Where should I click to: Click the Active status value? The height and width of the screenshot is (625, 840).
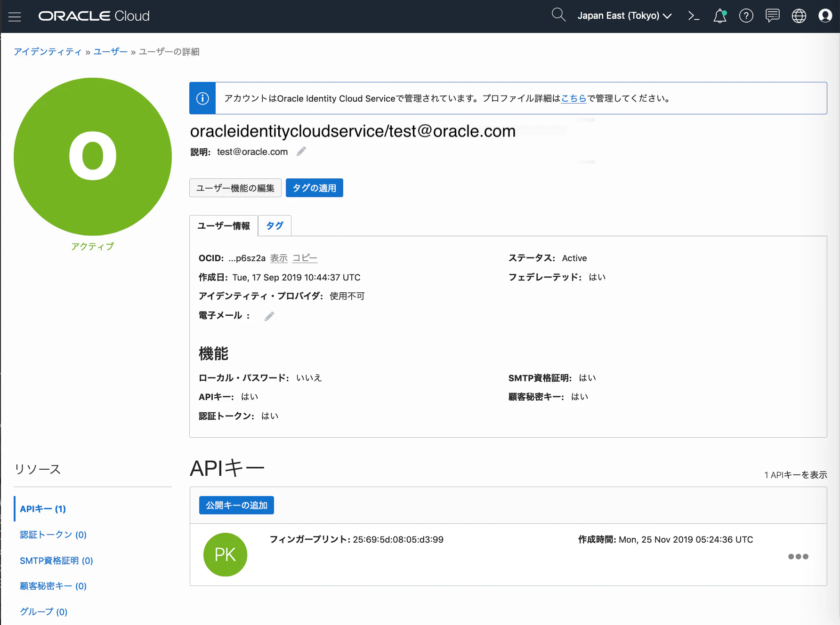(x=574, y=258)
